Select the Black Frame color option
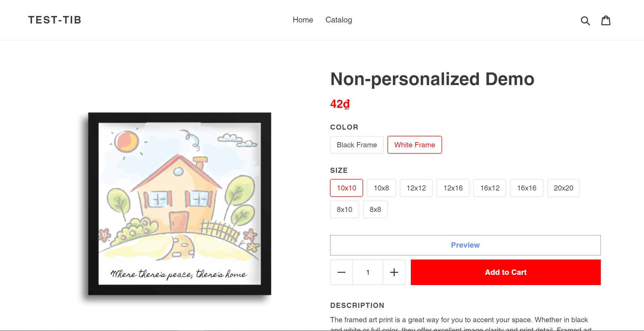 (357, 145)
